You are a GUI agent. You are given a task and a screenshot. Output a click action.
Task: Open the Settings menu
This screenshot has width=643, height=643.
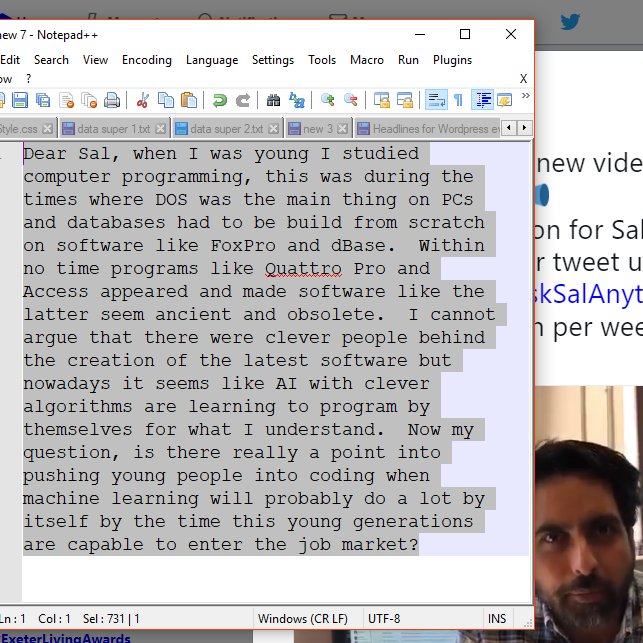[273, 60]
